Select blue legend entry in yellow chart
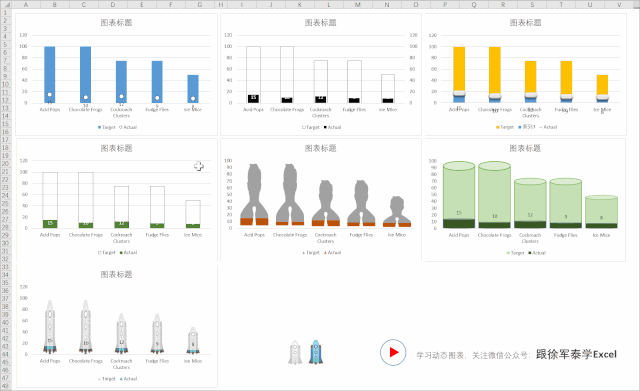This screenshot has width=640, height=391. [527, 127]
